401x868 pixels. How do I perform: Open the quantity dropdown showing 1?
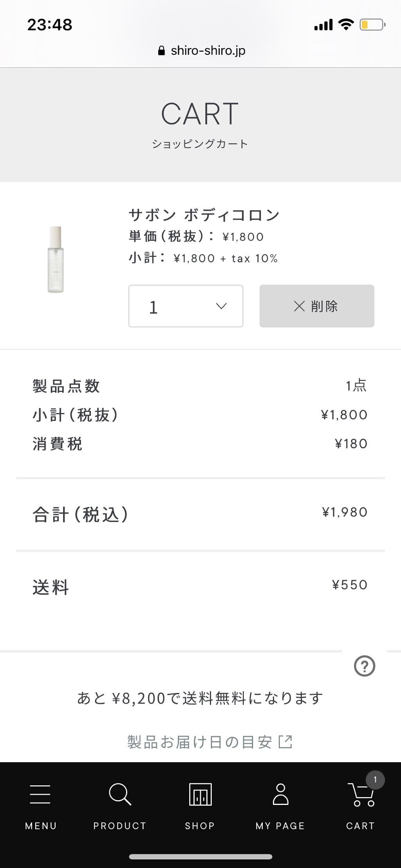186,306
